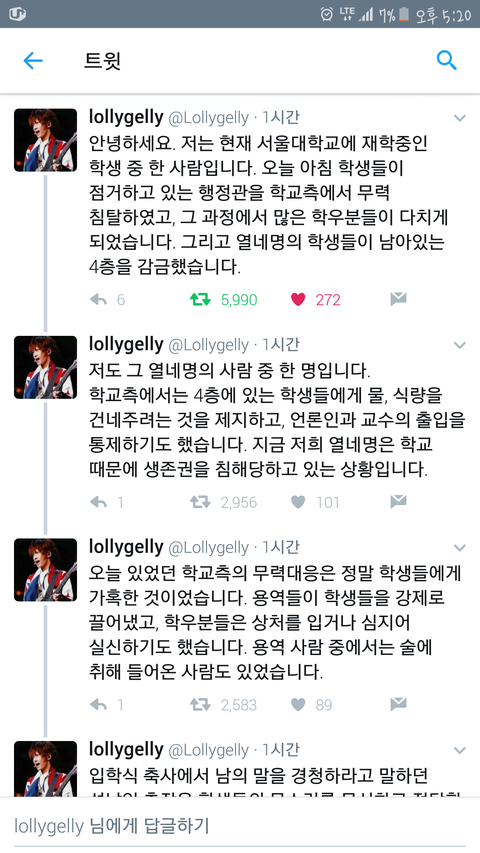Retweet the tweet with 5,990 retweets
The image size is (480, 853).
(x=199, y=299)
